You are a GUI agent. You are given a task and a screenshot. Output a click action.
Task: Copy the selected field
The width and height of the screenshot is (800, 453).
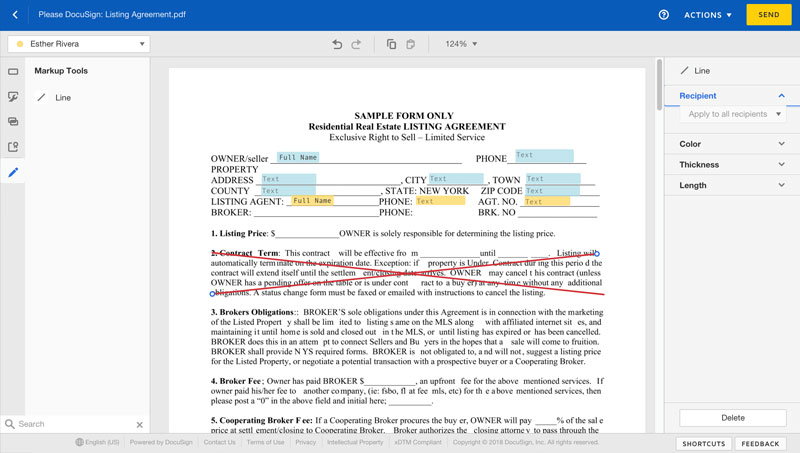[x=391, y=44]
